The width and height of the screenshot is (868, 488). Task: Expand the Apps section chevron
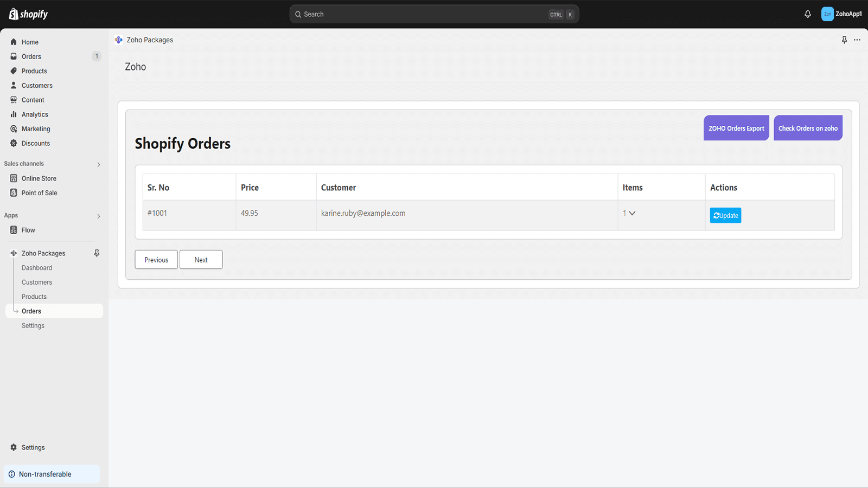98,216
